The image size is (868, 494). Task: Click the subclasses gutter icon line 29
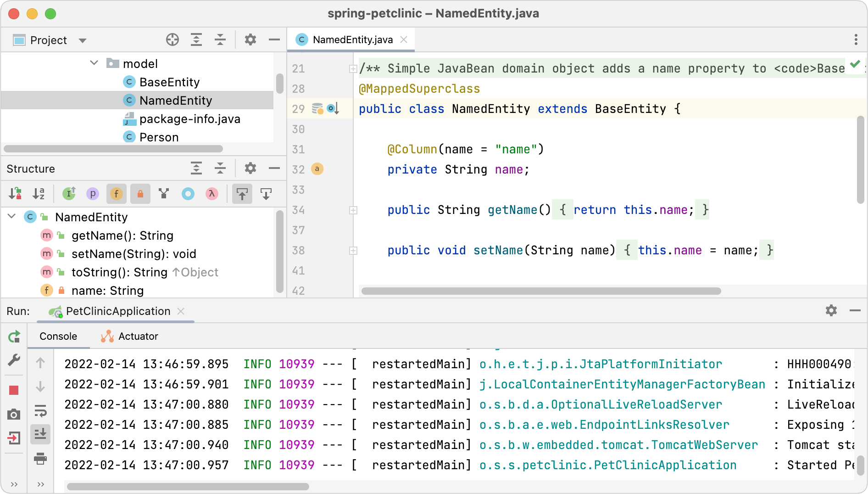pyautogui.click(x=333, y=109)
